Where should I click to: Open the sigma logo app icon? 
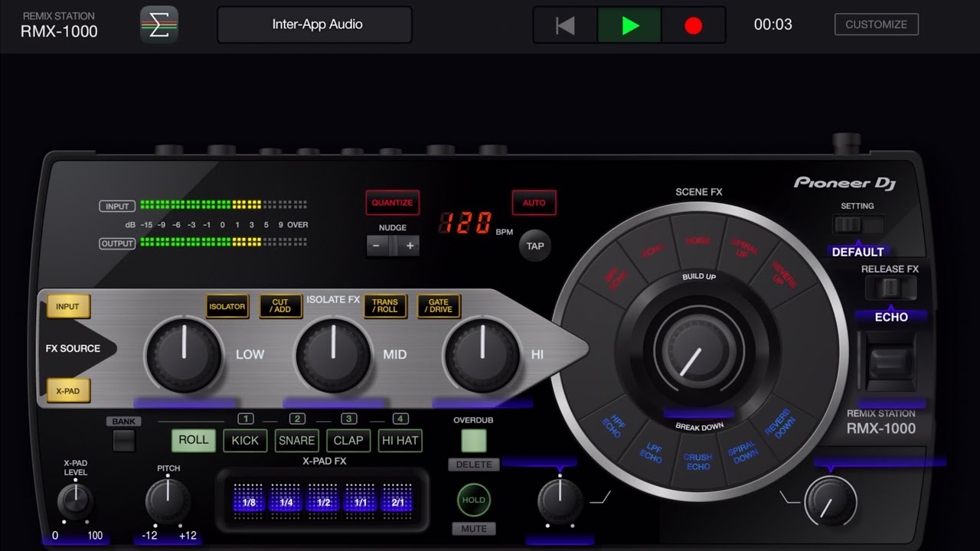point(159,24)
